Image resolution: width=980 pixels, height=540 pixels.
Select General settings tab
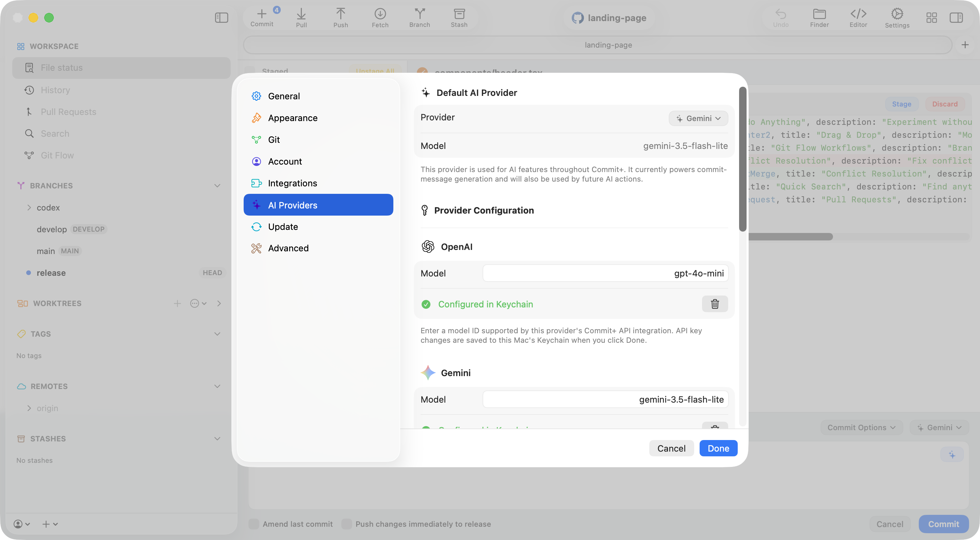click(x=318, y=96)
